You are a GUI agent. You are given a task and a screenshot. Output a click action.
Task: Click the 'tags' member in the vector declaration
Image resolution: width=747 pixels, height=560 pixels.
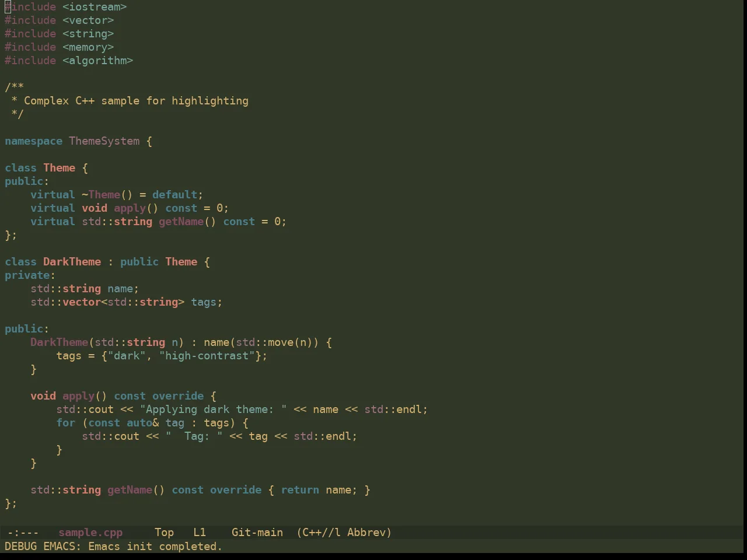204,302
